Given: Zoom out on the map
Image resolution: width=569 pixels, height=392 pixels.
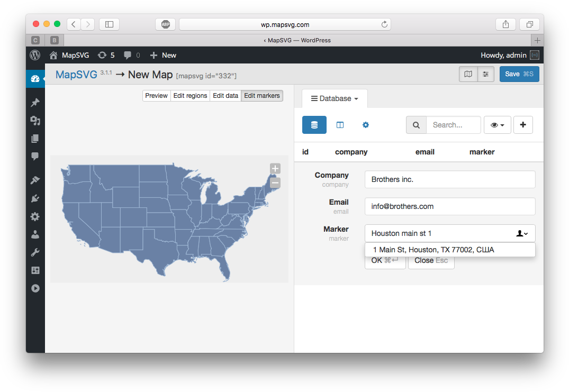Looking at the screenshot, I should click(275, 183).
